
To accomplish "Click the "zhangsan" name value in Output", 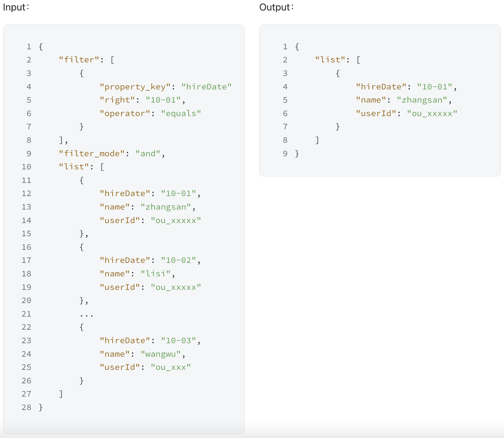I will (x=422, y=100).
